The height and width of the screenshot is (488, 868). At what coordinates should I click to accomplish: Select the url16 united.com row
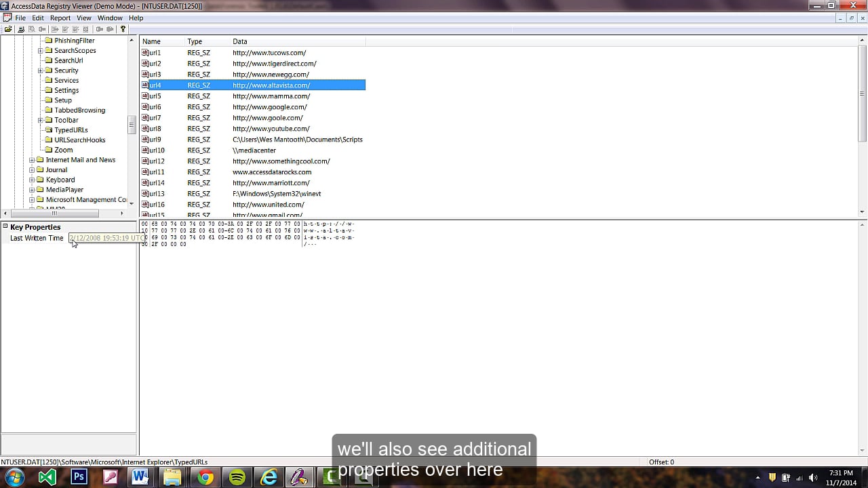point(253,205)
